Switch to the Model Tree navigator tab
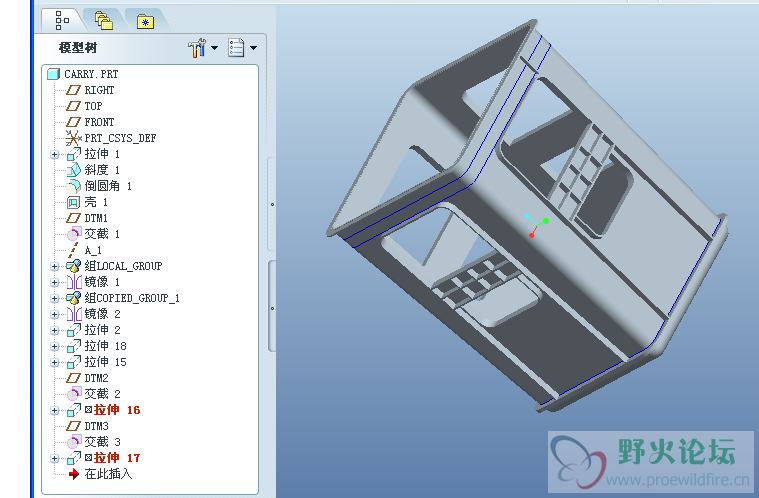 pos(62,20)
